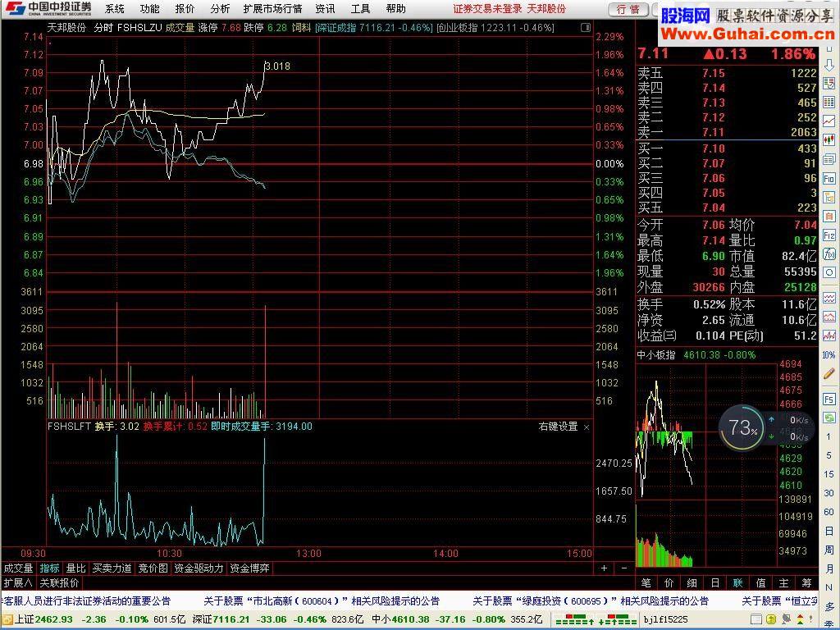
Task: Open the 帮助 menu
Action: pos(396,8)
